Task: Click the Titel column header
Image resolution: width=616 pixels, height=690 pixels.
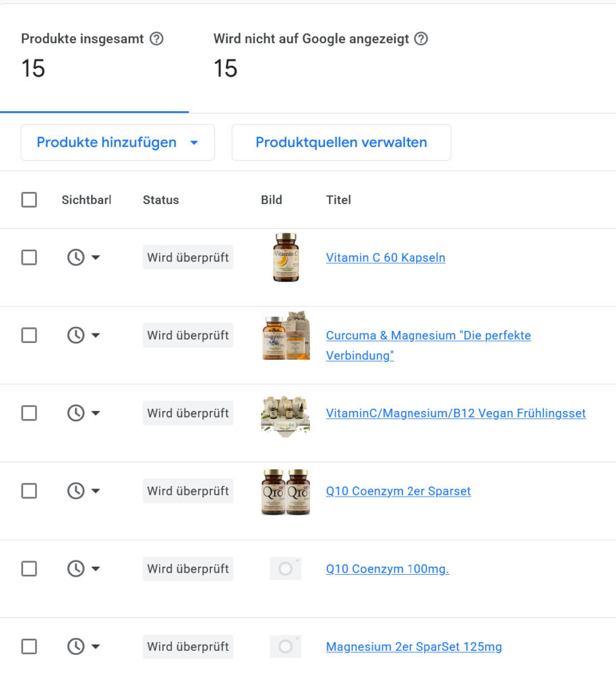Action: (338, 200)
